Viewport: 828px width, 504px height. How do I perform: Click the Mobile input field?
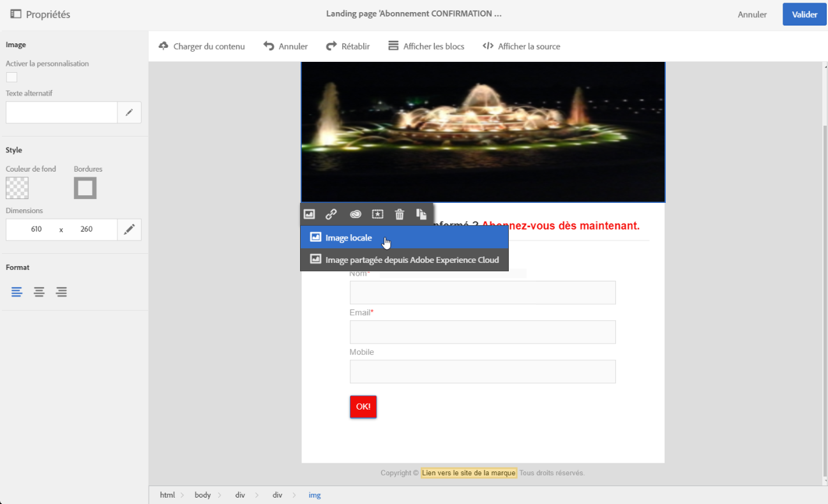click(x=483, y=372)
